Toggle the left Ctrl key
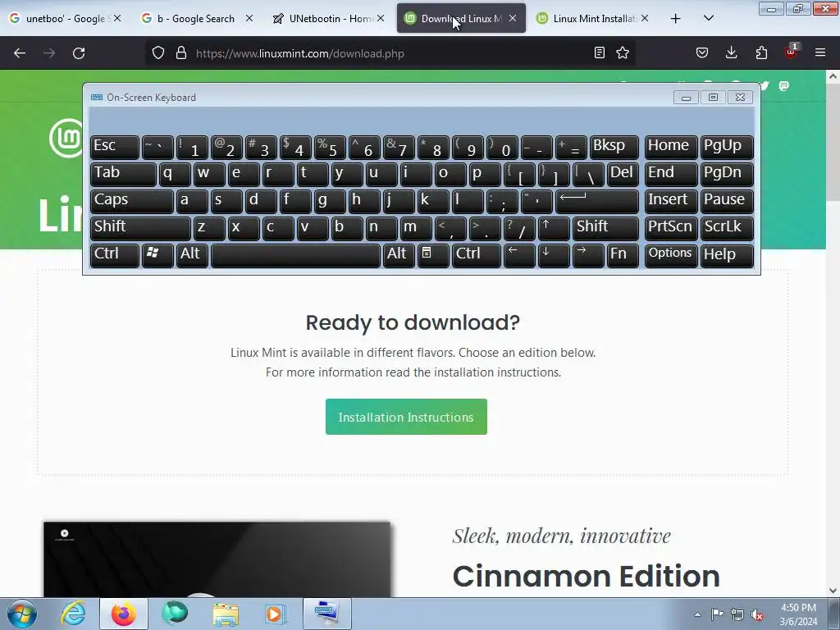840x630 pixels. point(115,256)
